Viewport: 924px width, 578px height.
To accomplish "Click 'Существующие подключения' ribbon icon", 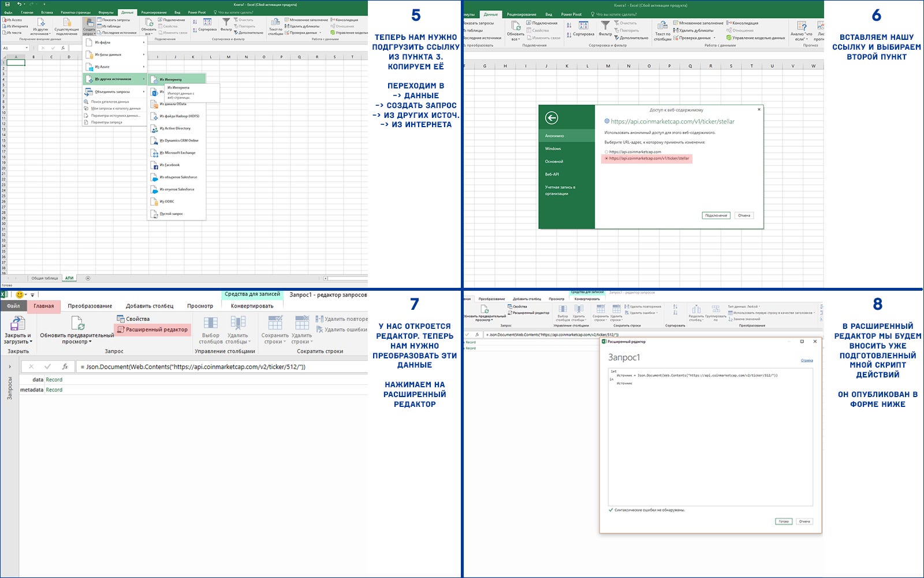I will pyautogui.click(x=66, y=27).
